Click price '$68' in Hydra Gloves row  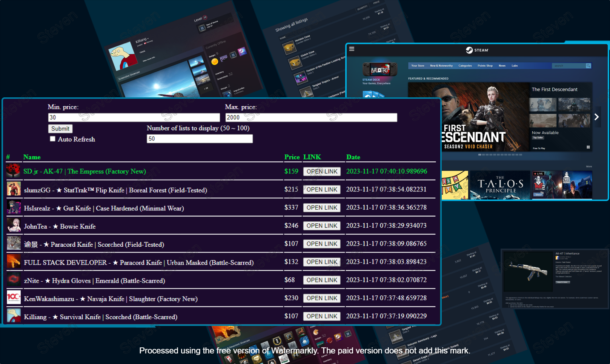290,280
